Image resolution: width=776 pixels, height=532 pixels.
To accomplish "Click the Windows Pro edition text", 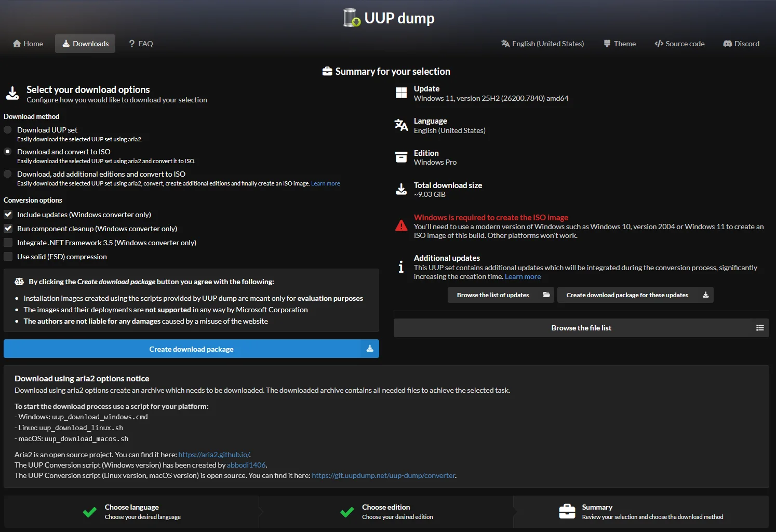I will [435, 162].
